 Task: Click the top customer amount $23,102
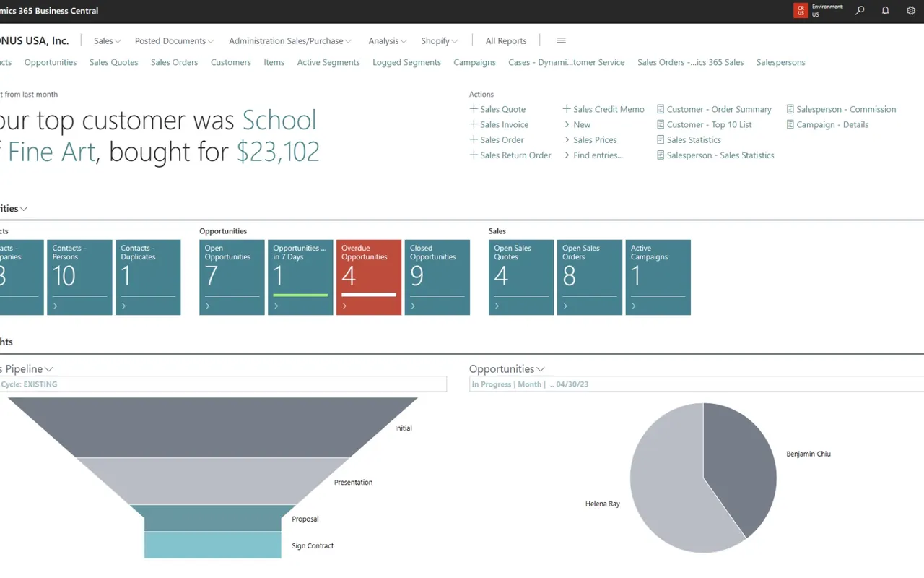(x=278, y=152)
